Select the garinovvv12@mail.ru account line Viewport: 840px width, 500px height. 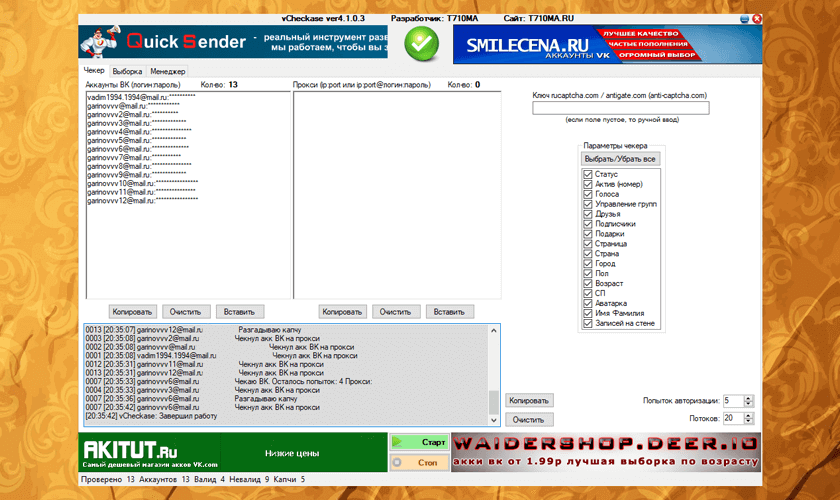click(x=142, y=200)
